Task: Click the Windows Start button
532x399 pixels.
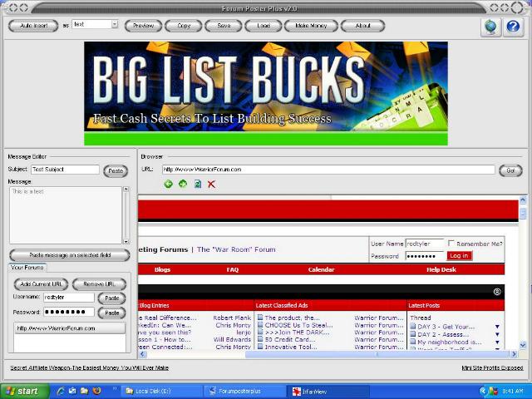Action: click(24, 392)
